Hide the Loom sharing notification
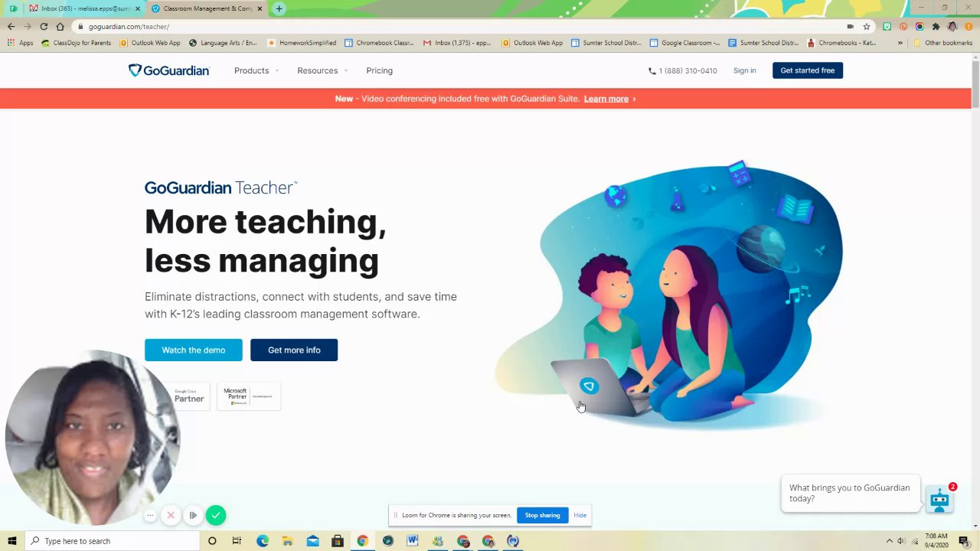The image size is (980, 551). 580,515
